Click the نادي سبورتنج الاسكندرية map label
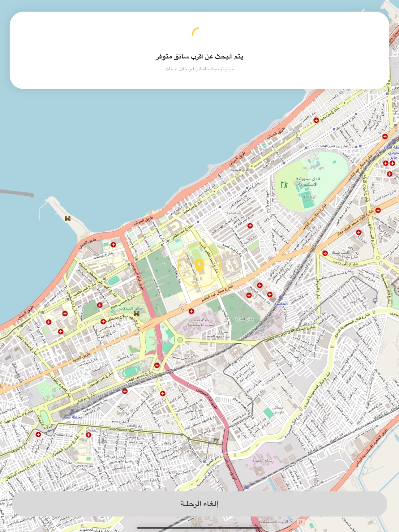 tap(307, 182)
